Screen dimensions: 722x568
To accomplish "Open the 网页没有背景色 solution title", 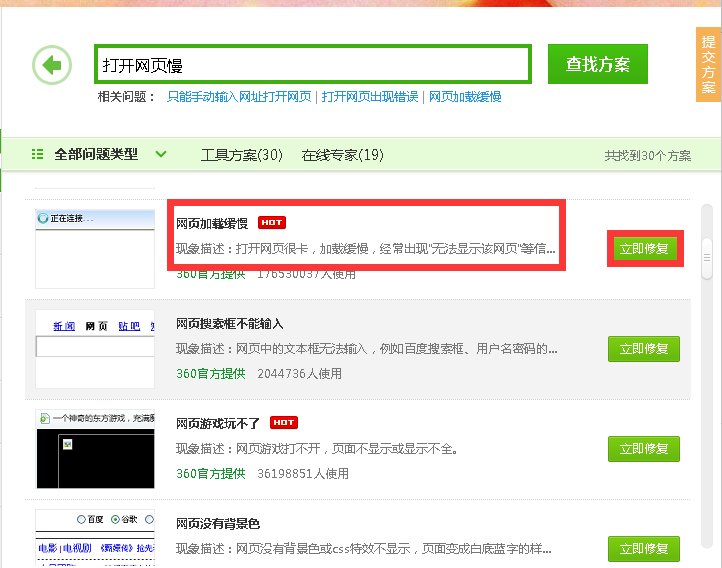I will point(218,523).
